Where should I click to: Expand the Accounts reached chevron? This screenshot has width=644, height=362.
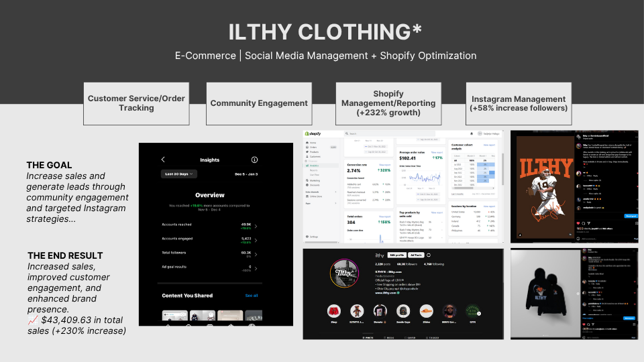[x=256, y=226]
